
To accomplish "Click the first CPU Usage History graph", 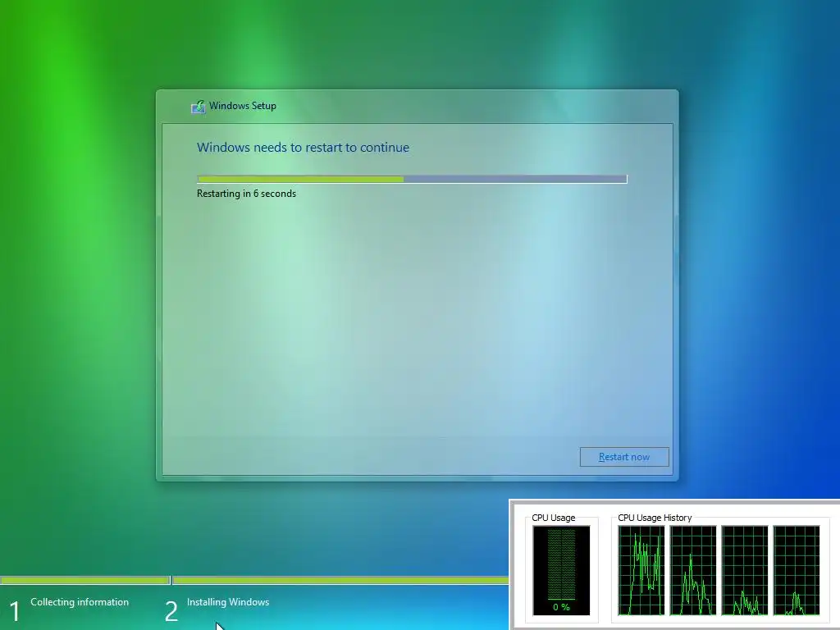I will 641,571.
